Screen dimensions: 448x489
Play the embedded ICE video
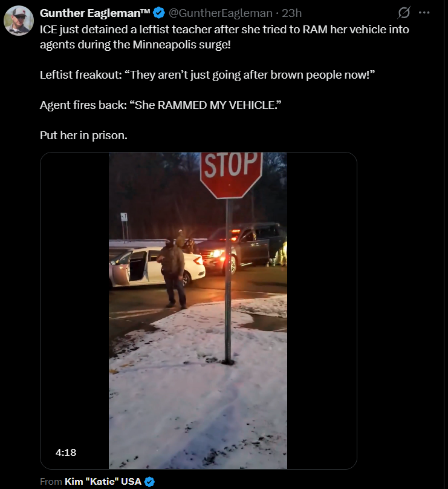198,310
